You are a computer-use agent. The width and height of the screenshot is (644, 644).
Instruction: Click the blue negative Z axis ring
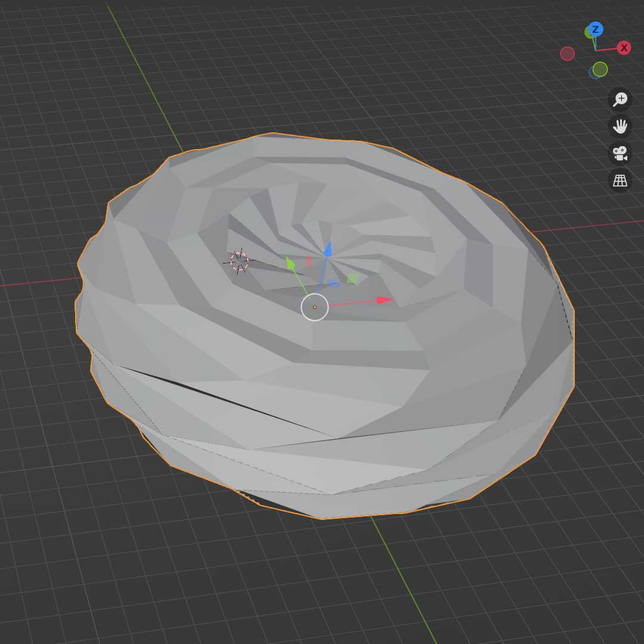[x=594, y=72]
